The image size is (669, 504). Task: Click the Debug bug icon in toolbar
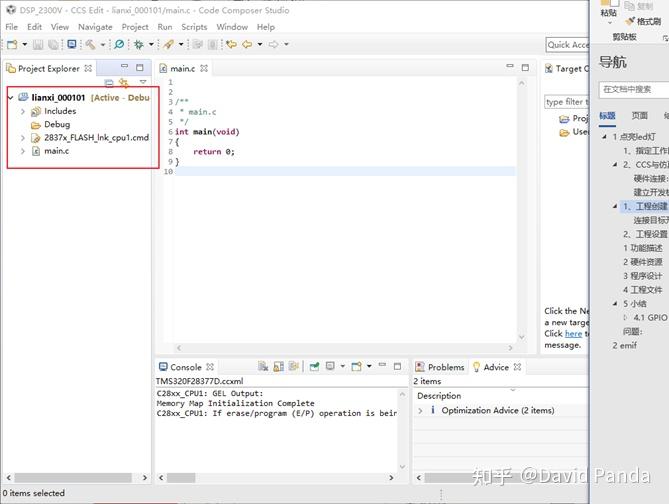coord(138,44)
